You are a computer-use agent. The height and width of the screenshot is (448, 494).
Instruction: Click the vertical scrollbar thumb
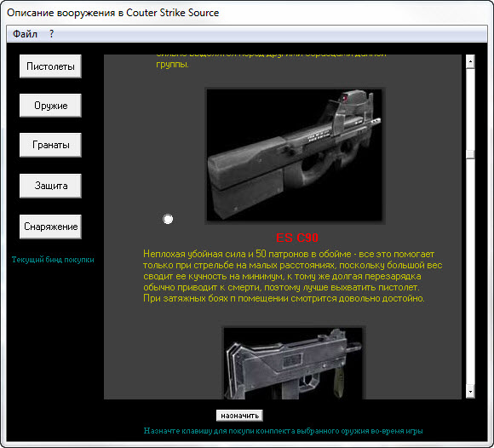tap(470, 154)
